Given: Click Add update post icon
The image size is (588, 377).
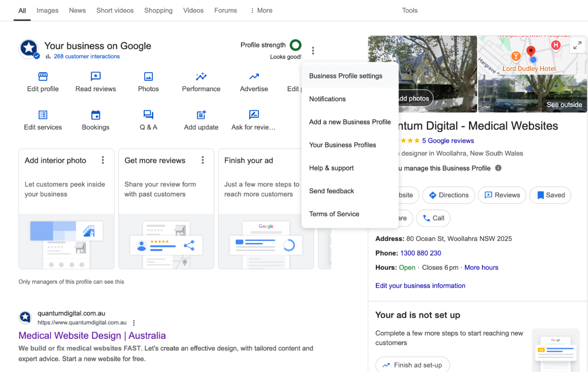Looking at the screenshot, I should tap(201, 115).
